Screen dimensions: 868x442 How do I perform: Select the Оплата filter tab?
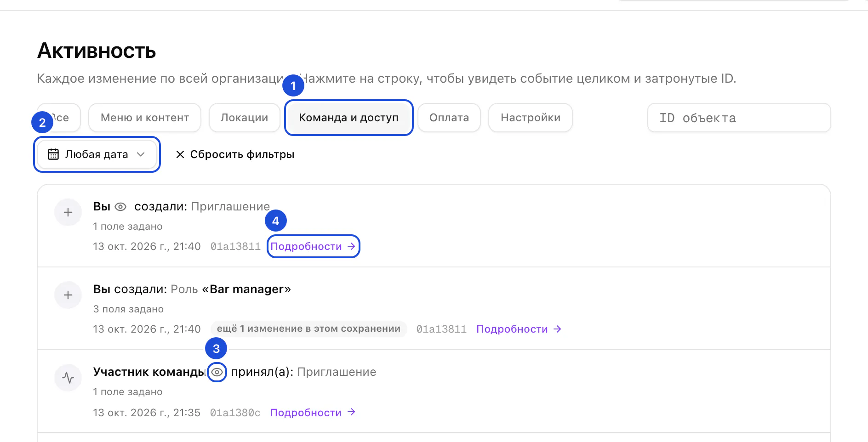pos(449,118)
